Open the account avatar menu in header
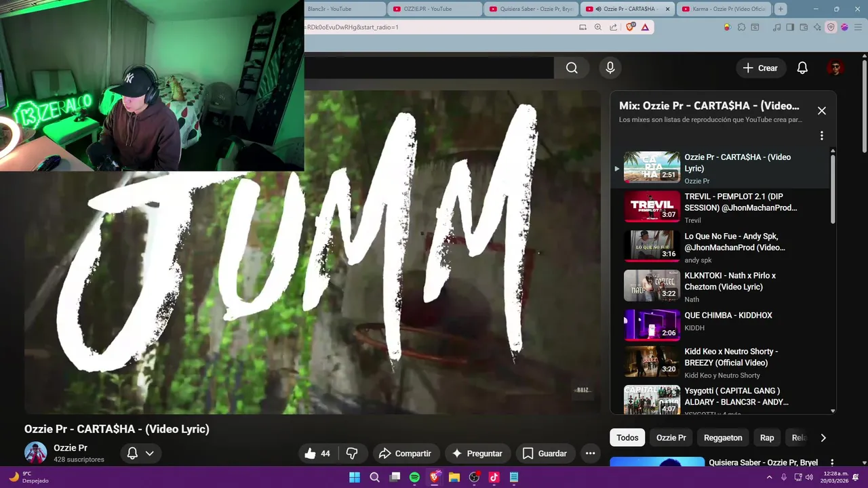Image resolution: width=868 pixels, height=488 pixels. (835, 68)
